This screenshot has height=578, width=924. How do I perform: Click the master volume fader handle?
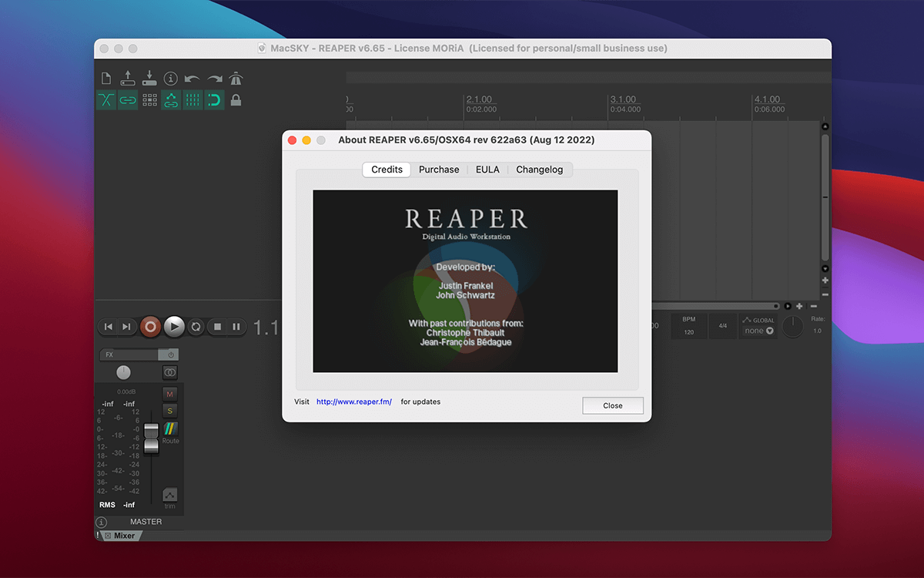pos(151,437)
